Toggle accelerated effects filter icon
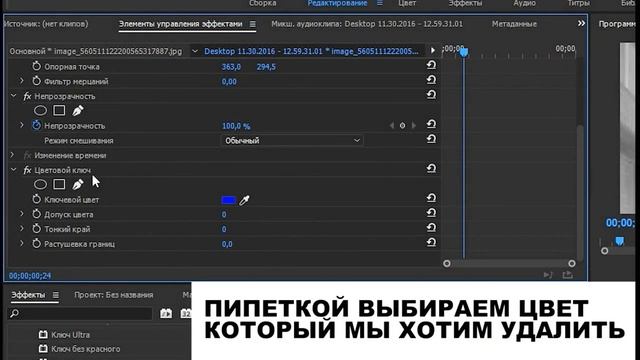 pos(166,313)
